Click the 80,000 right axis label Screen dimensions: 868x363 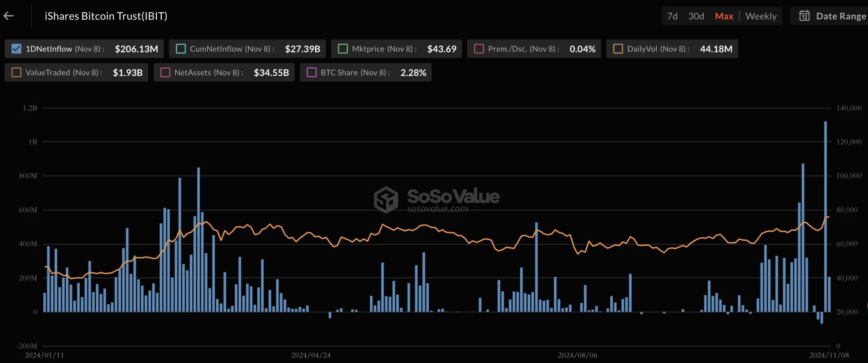click(847, 210)
